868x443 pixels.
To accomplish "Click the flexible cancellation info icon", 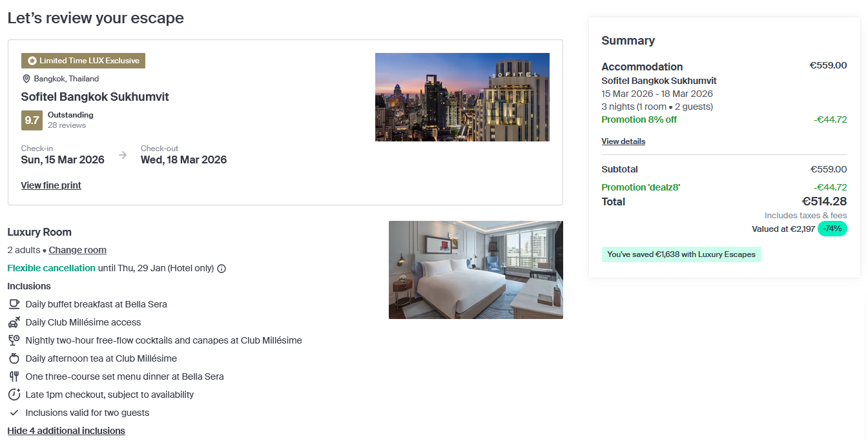I will pos(222,269).
